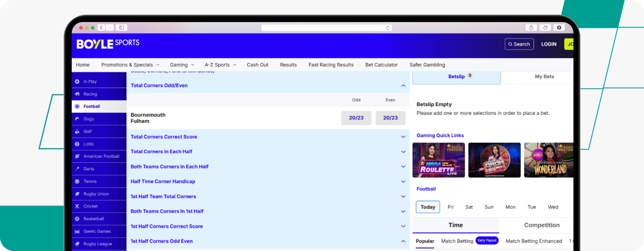The image size is (644, 251).
Task: Reload the page via address bar icon
Action: (x=387, y=28)
